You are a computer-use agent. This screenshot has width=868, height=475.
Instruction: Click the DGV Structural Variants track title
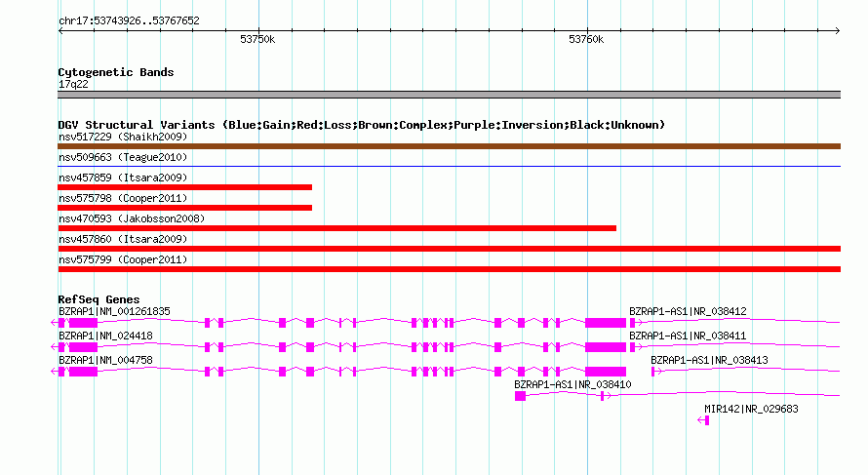(x=362, y=125)
